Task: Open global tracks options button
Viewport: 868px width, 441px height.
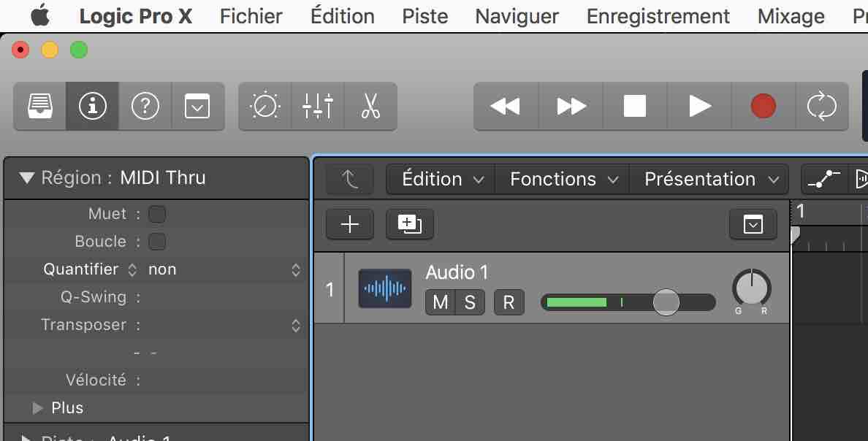Action: [x=753, y=225]
